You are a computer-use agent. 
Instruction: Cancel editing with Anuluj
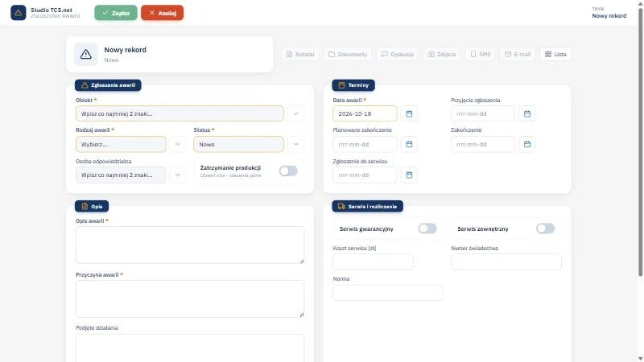click(x=163, y=13)
